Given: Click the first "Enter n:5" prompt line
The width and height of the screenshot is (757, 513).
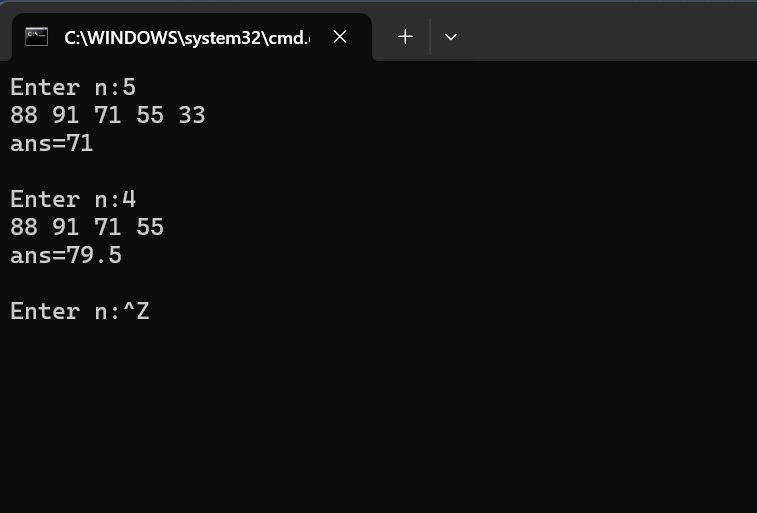Looking at the screenshot, I should click(x=73, y=88).
